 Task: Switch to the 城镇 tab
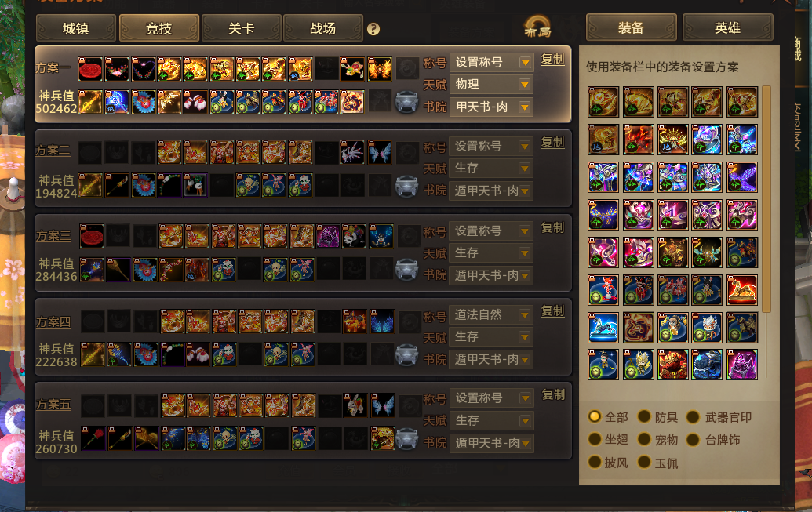click(x=76, y=28)
